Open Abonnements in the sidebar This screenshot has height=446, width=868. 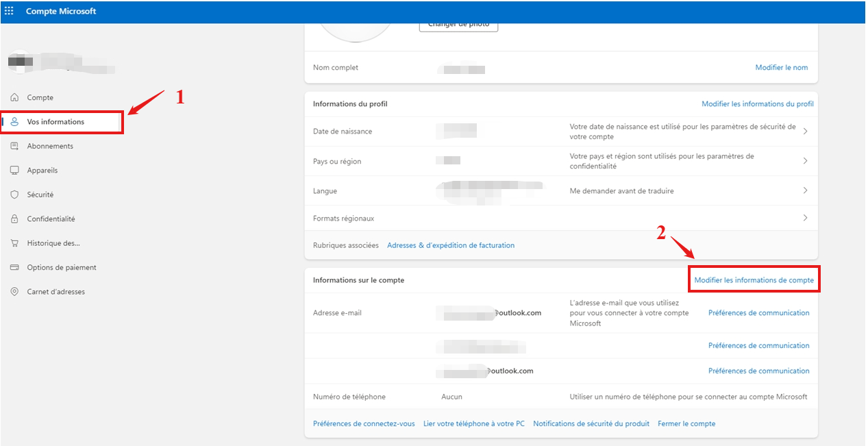coord(50,146)
